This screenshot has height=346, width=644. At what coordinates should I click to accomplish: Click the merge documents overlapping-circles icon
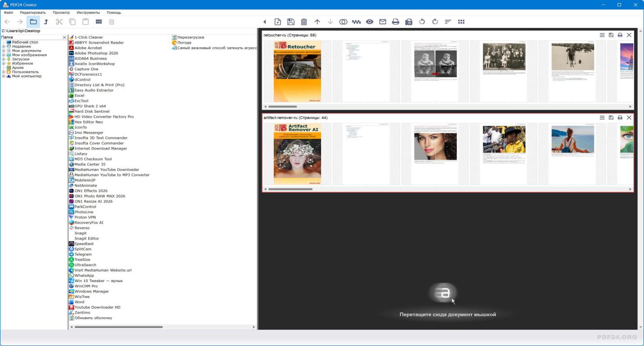coord(343,22)
